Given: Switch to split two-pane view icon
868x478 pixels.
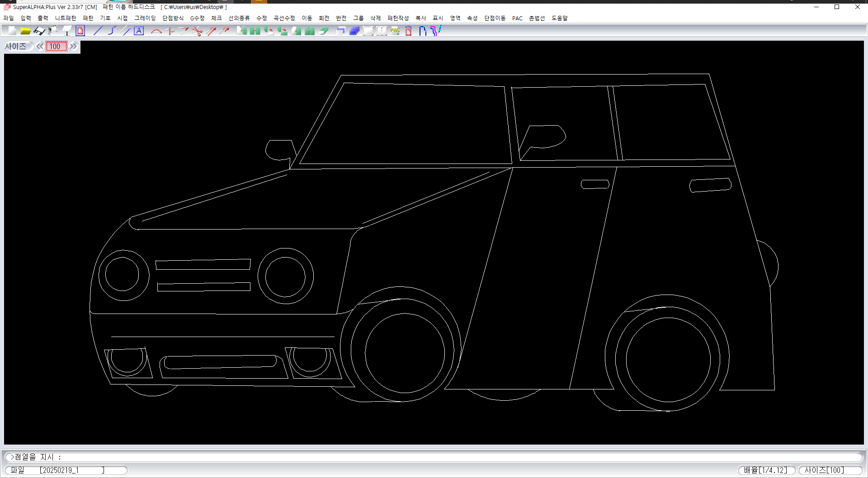Looking at the screenshot, I should pyautogui.click(x=382, y=31).
